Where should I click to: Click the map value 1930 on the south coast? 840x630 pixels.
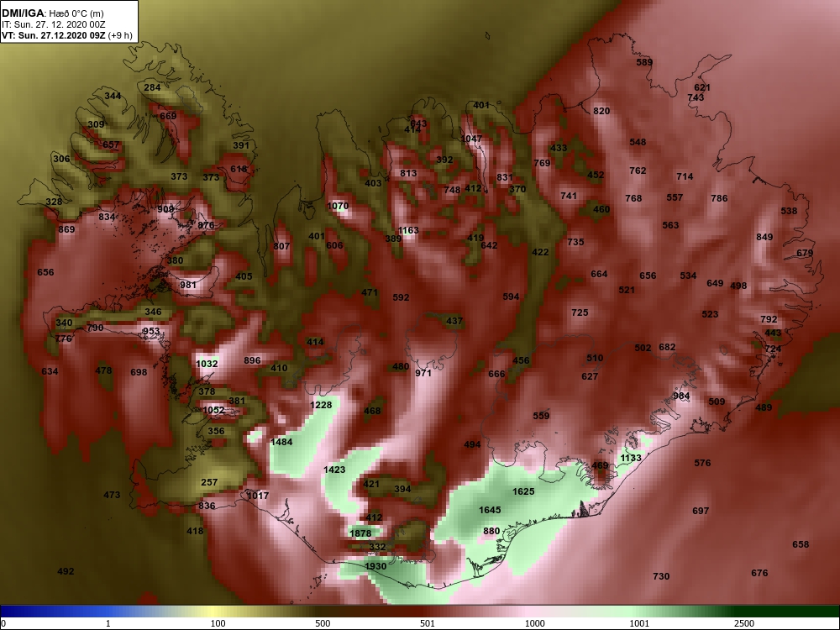[x=375, y=566]
